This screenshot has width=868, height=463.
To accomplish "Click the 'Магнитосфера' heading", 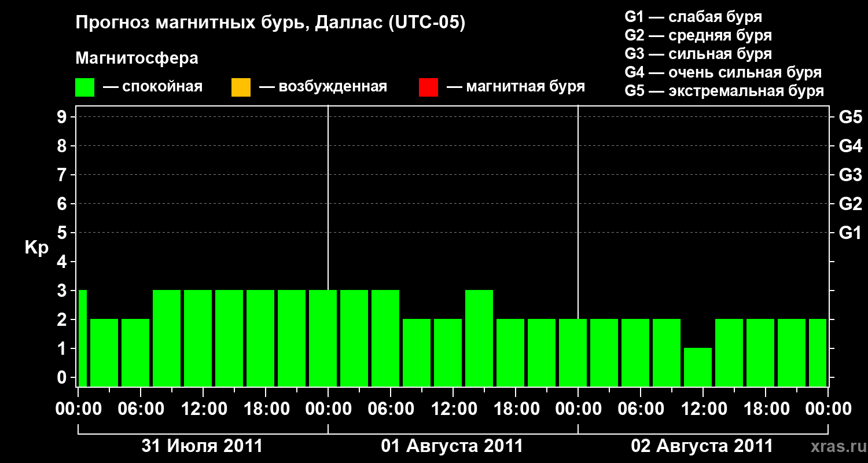I will (137, 58).
